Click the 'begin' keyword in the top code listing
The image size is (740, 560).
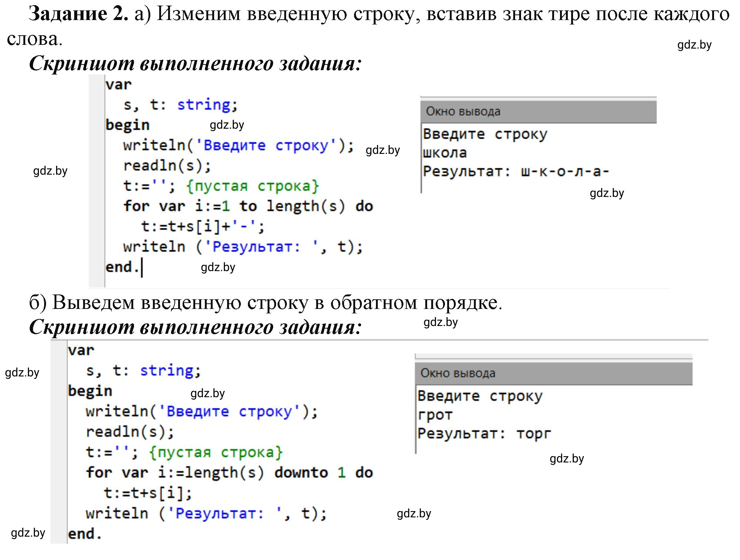[127, 125]
